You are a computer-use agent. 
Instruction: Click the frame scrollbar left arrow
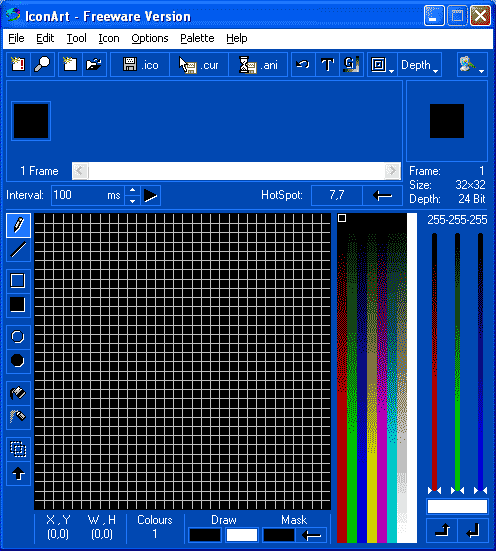point(80,171)
